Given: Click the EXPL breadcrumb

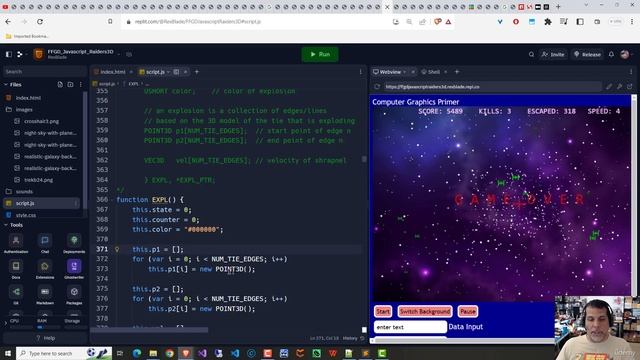Looking at the screenshot, I should click(x=133, y=84).
